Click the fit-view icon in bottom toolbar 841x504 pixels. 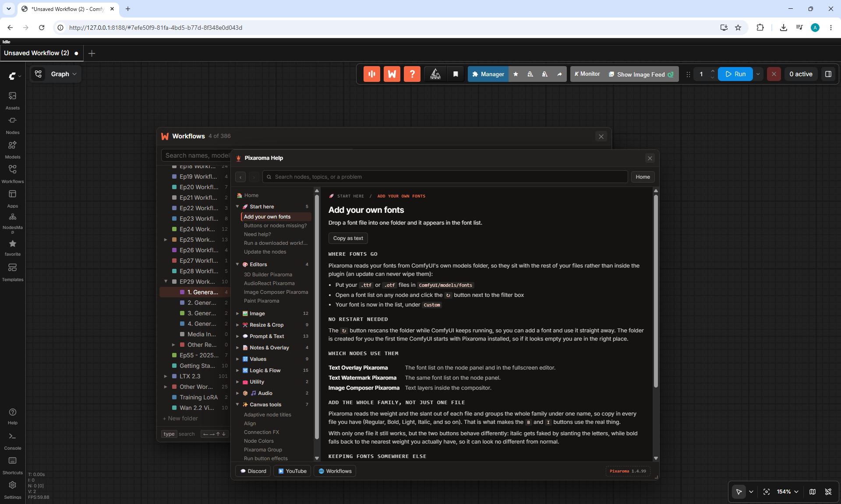pos(766,492)
